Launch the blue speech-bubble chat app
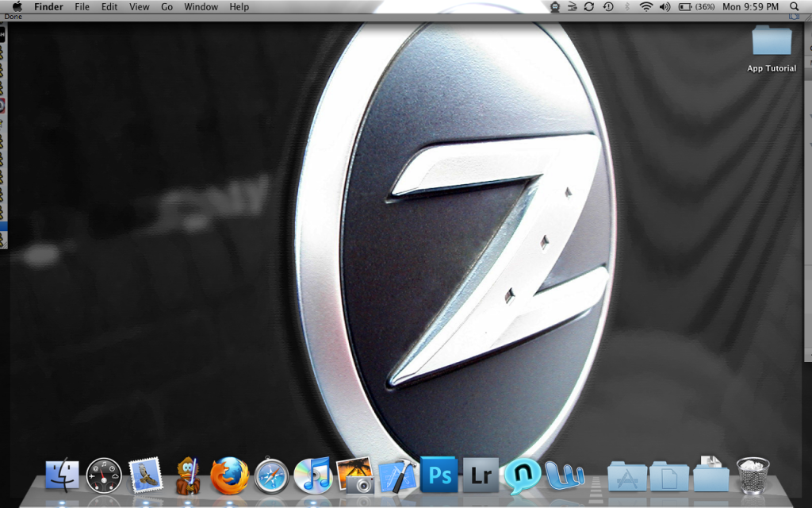 523,475
